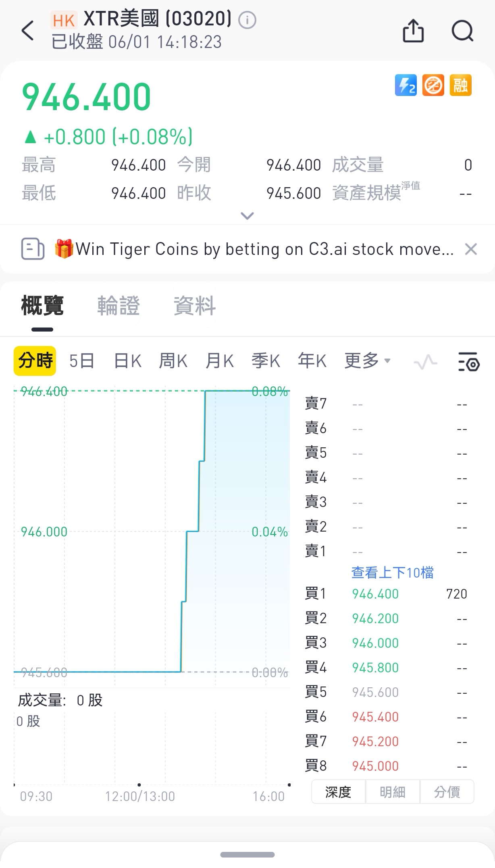Switch chart to 5日 view

point(81,361)
